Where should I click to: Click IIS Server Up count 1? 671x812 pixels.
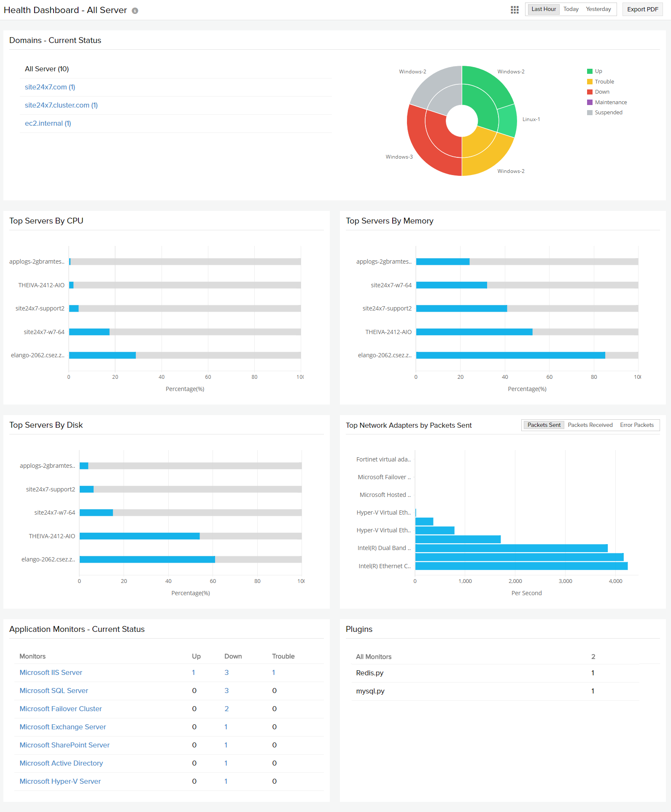194,672
